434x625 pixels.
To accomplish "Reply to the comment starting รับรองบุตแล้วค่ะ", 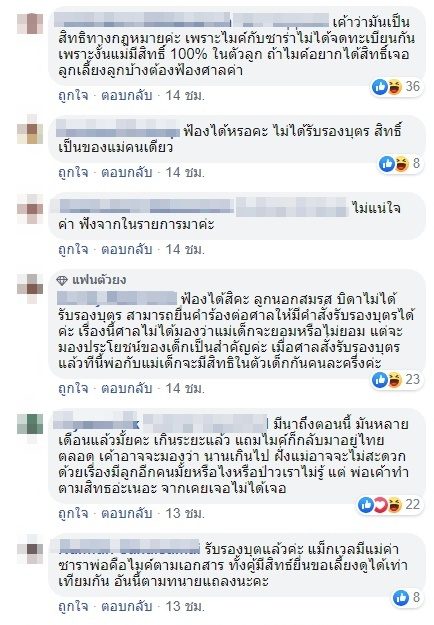I will (126, 606).
